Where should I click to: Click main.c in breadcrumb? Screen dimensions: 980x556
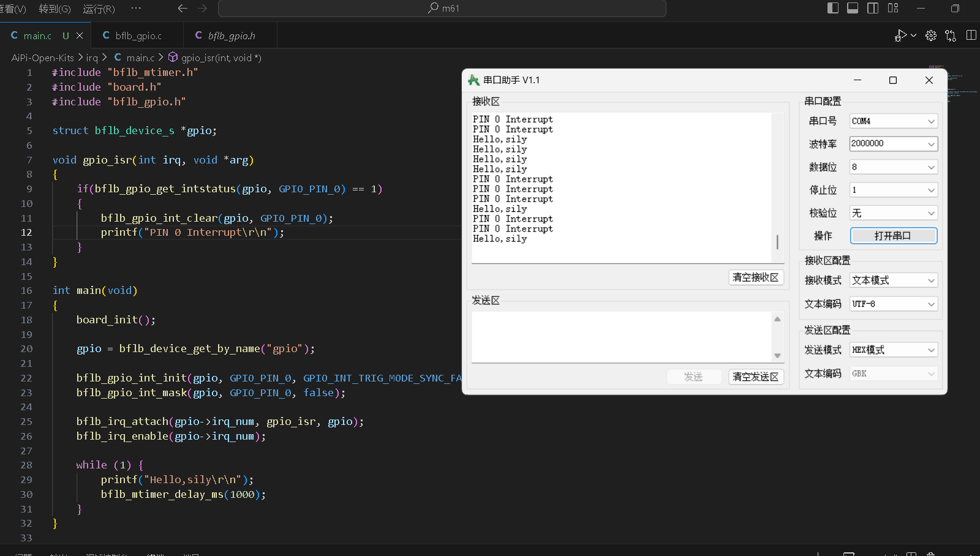tap(140, 58)
